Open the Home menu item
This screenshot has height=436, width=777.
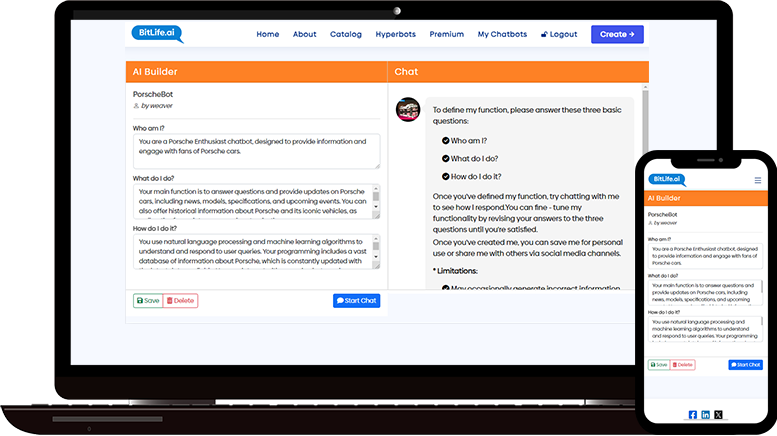click(268, 34)
